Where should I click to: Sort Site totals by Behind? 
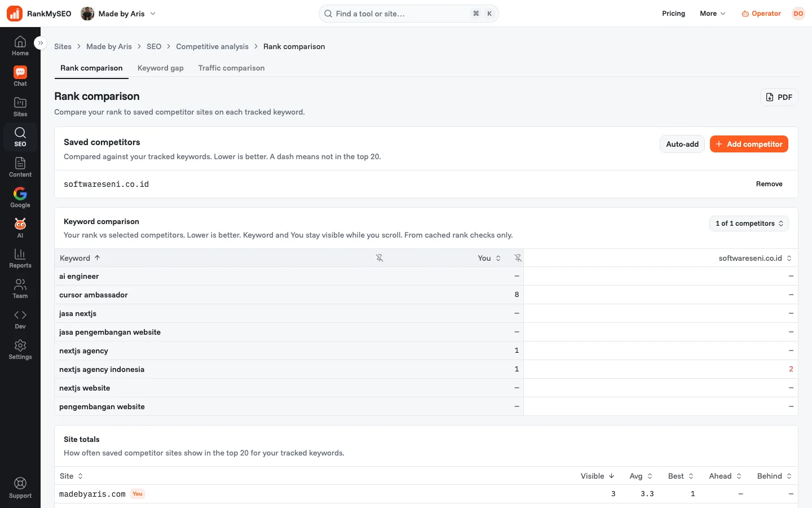coord(775,476)
